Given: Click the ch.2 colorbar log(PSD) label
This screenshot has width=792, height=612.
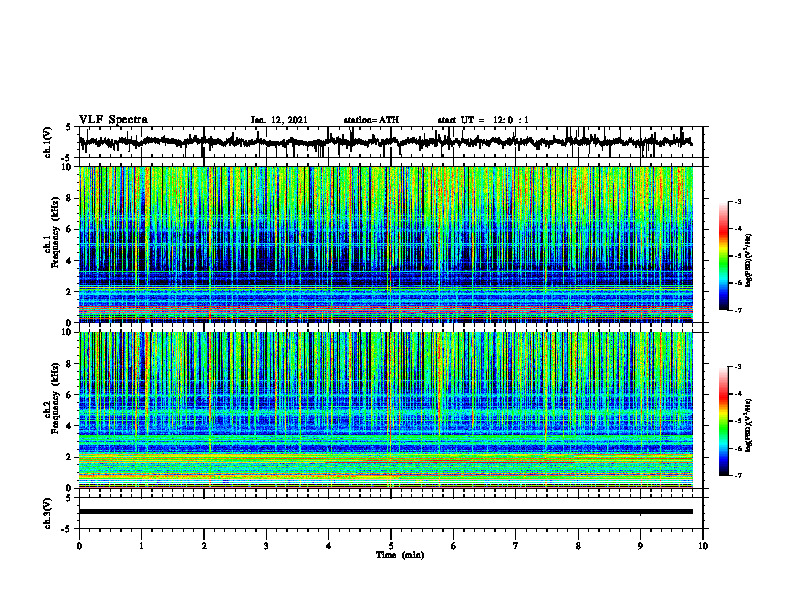Looking at the screenshot, I should pyautogui.click(x=749, y=426).
